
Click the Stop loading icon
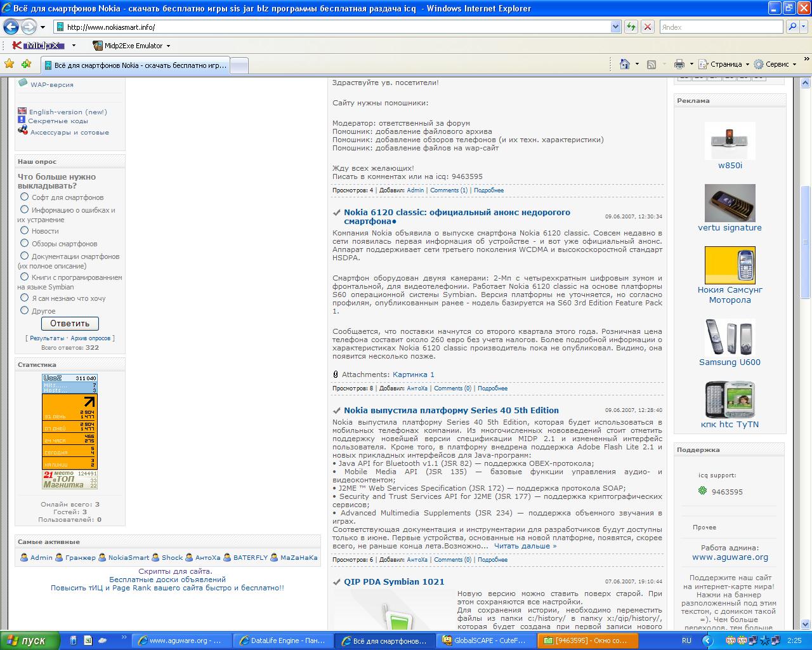click(647, 27)
